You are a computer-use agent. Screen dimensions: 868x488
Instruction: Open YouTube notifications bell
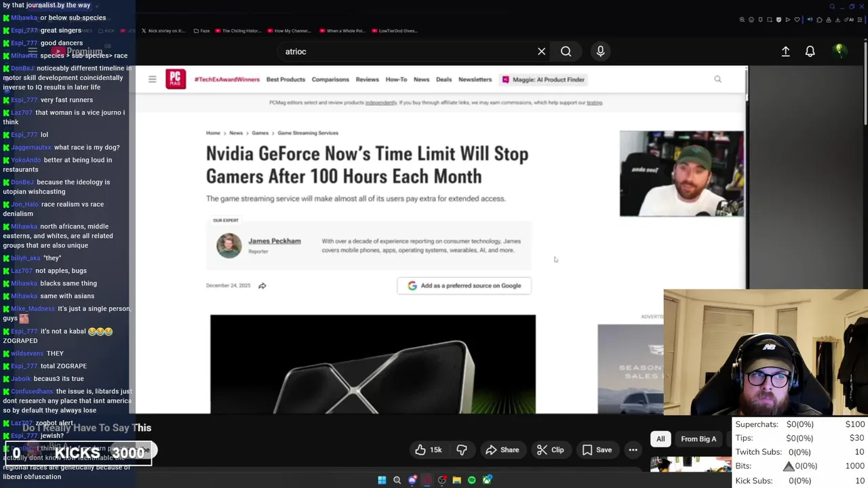tap(810, 52)
